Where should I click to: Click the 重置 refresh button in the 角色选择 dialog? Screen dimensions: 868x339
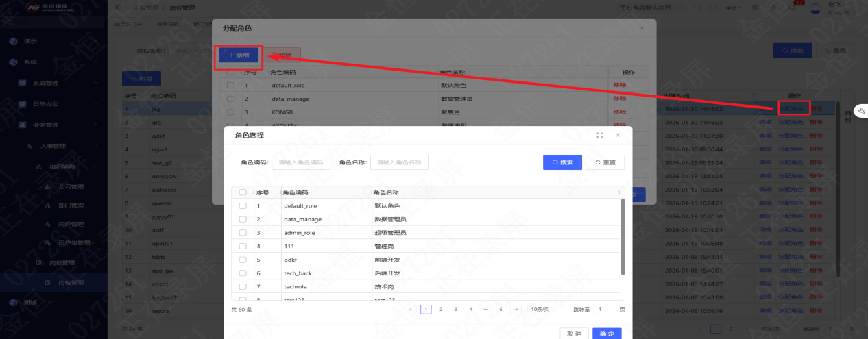(605, 162)
